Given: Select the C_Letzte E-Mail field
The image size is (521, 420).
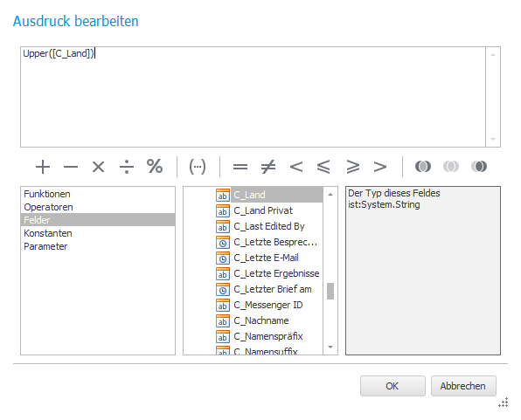Looking at the screenshot, I should click(266, 258).
